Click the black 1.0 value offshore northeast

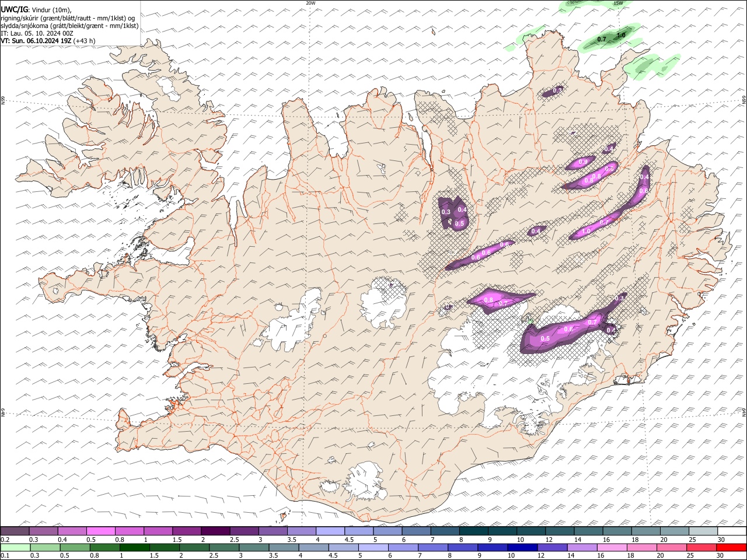click(621, 35)
